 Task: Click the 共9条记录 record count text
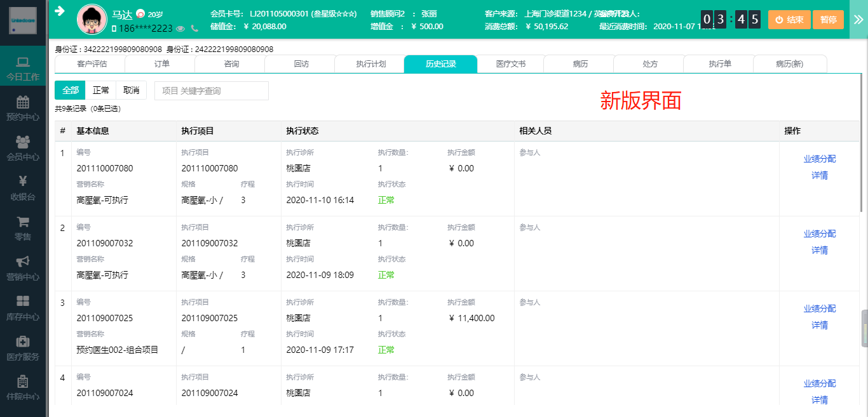(71, 109)
